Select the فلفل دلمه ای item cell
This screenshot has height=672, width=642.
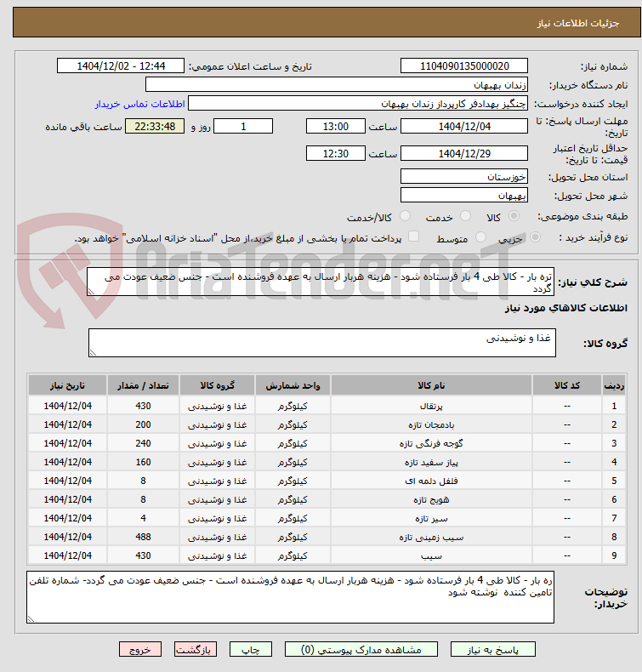(x=431, y=481)
